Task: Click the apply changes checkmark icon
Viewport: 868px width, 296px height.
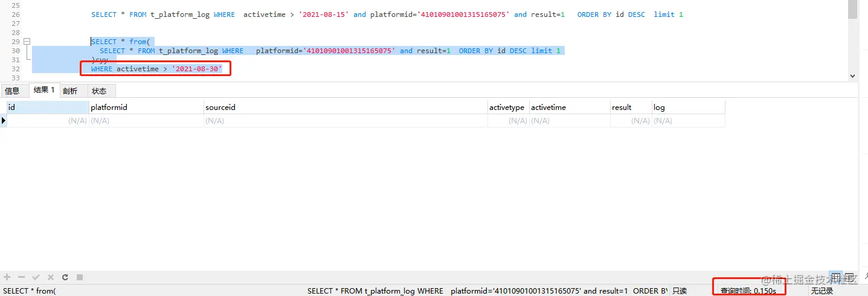Action: tap(36, 277)
